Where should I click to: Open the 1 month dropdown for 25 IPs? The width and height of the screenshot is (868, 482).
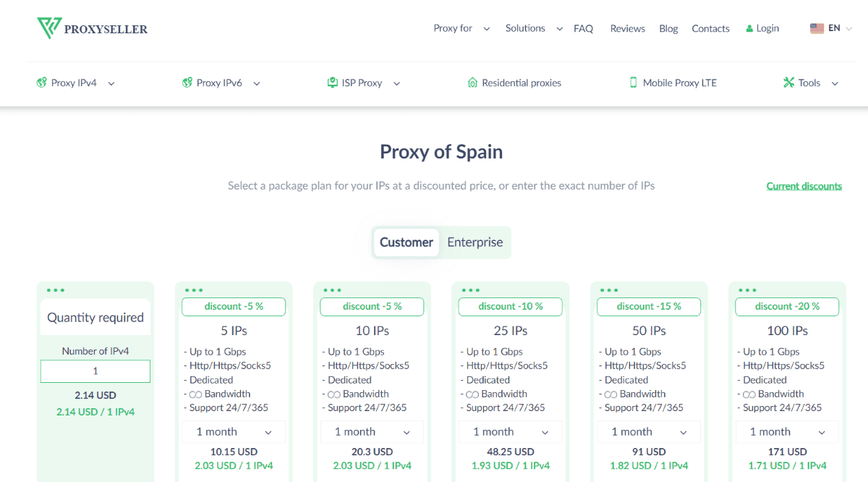click(511, 432)
